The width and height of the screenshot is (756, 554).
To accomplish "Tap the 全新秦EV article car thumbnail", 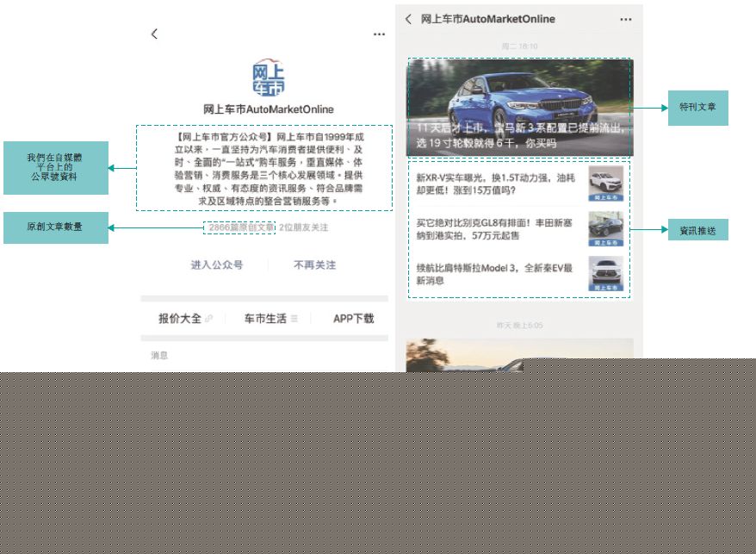I will [x=606, y=274].
